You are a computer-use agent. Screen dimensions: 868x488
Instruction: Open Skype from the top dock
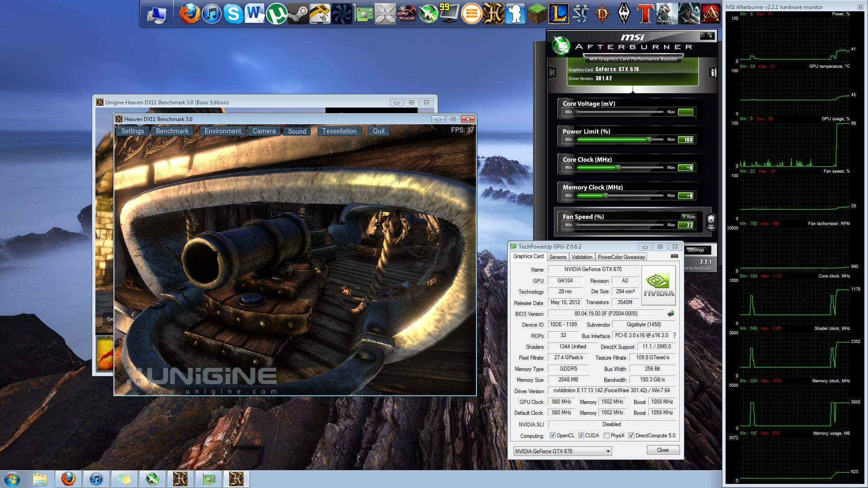point(233,14)
